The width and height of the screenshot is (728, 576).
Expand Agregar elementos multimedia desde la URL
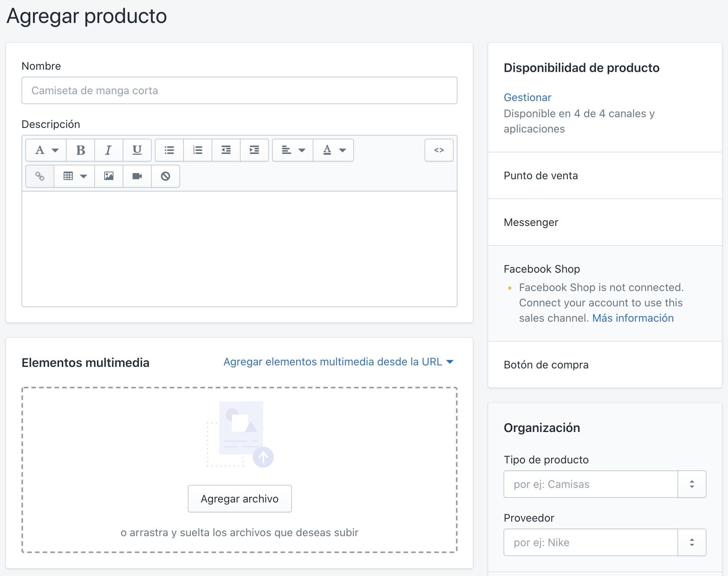pos(338,362)
